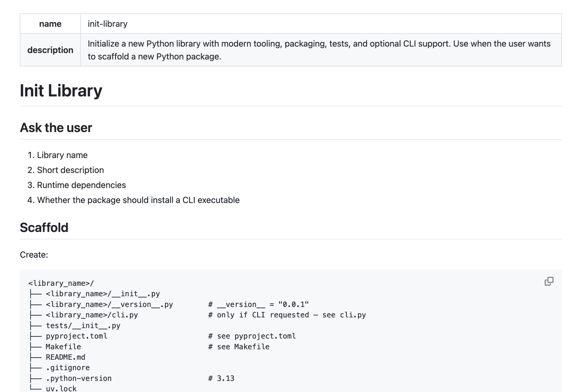
Task: Click '<library_name>/__version__.py' in the code tree
Action: 109,304
